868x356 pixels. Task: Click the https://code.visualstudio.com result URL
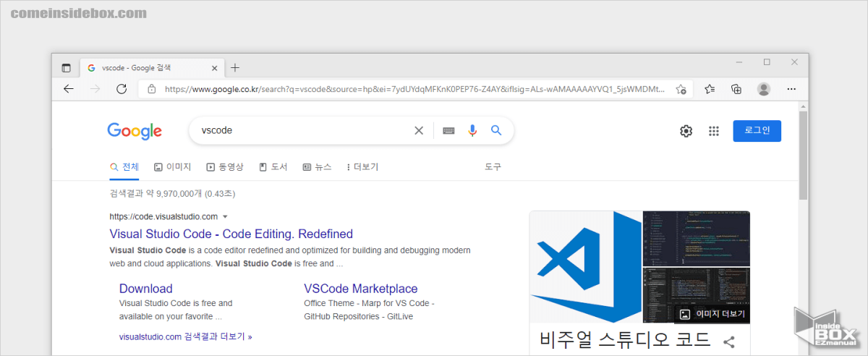[x=163, y=216]
